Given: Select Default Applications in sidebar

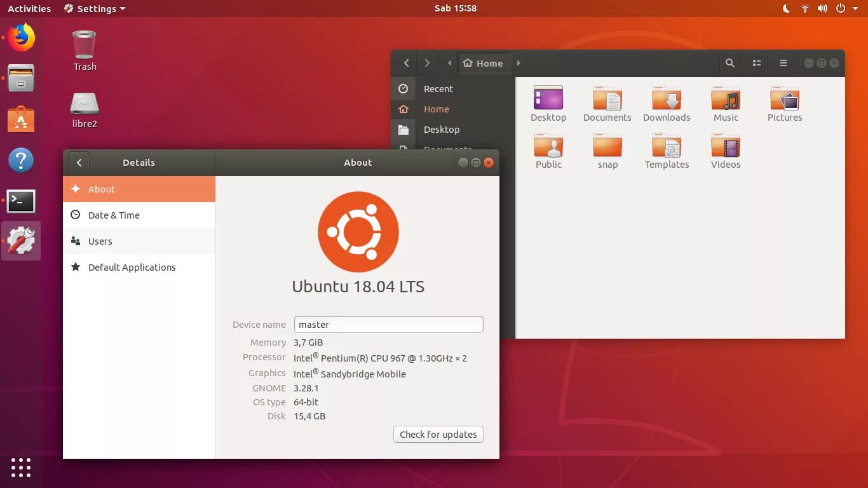Looking at the screenshot, I should tap(139, 267).
